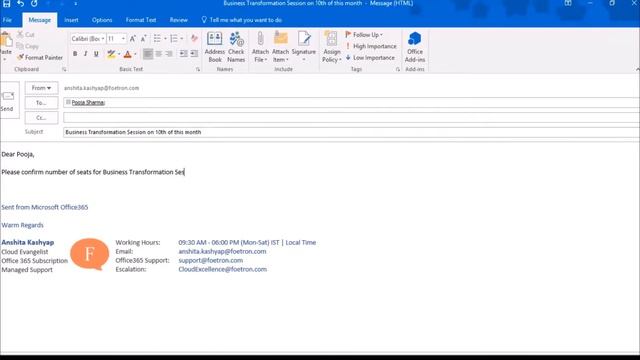Undo the last action in title bar

(x=20, y=4)
